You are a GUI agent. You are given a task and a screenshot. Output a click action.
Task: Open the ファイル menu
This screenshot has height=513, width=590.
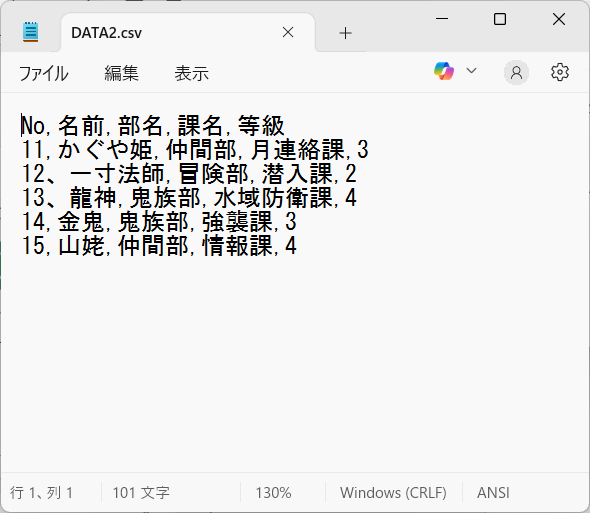[44, 73]
